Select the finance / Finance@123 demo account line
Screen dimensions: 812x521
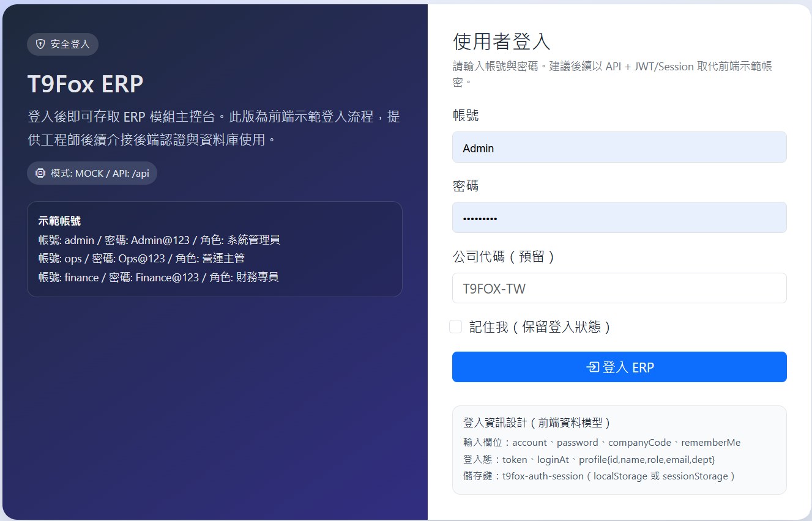click(158, 277)
